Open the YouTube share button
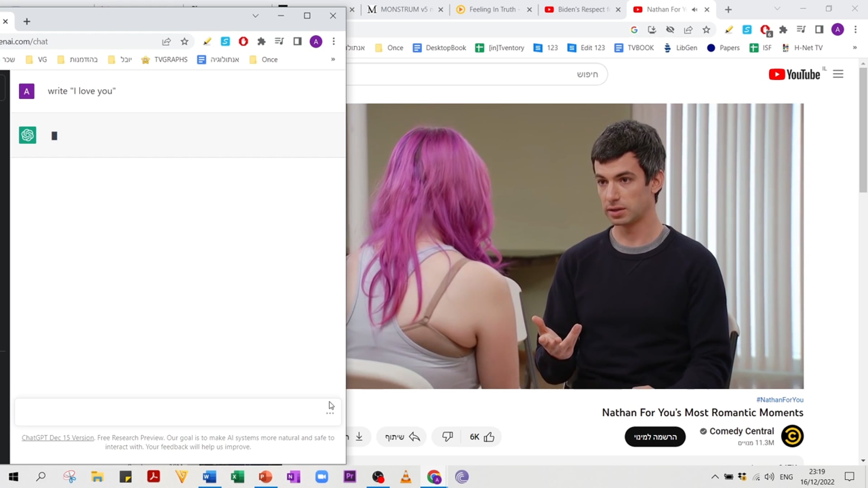Screen dimensions: 868x488 pos(402,437)
